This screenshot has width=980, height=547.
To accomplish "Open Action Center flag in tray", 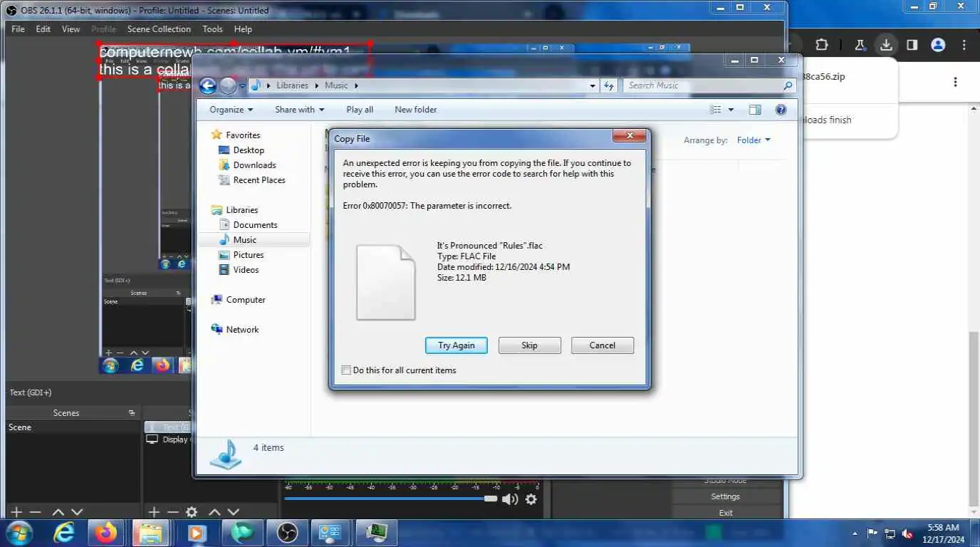I will click(872, 533).
